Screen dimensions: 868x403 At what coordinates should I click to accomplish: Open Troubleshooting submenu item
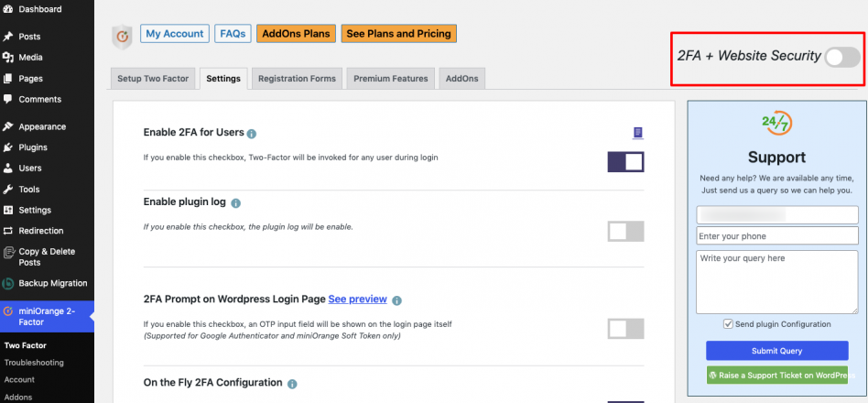[34, 363]
